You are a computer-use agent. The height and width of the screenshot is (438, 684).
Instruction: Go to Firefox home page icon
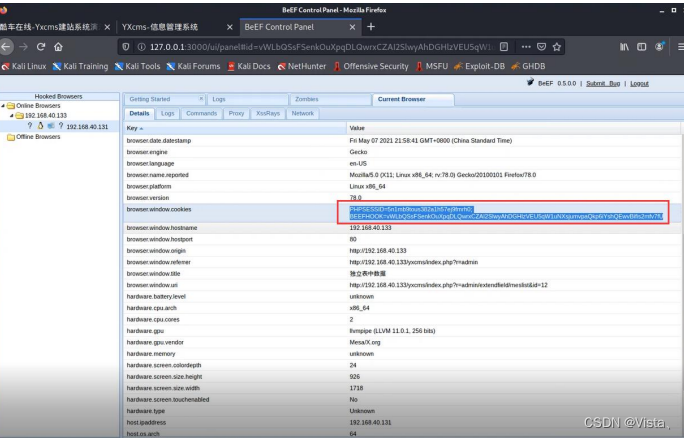tap(60, 46)
